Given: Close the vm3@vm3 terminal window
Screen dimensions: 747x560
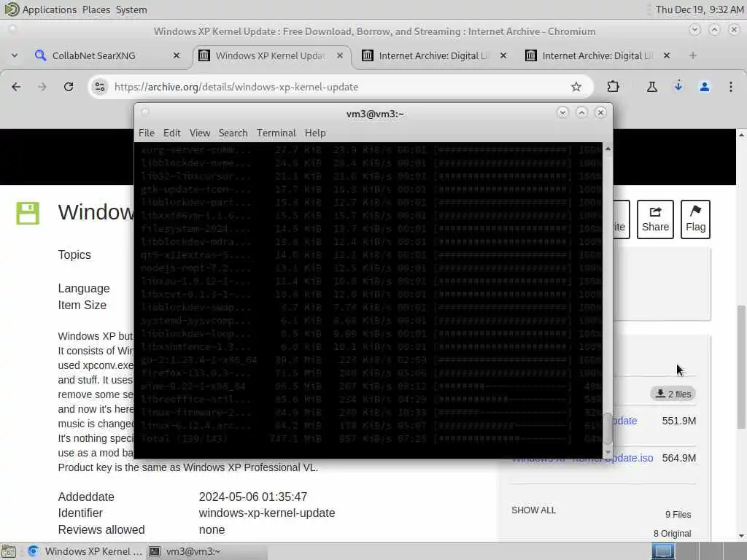Looking at the screenshot, I should click(600, 112).
